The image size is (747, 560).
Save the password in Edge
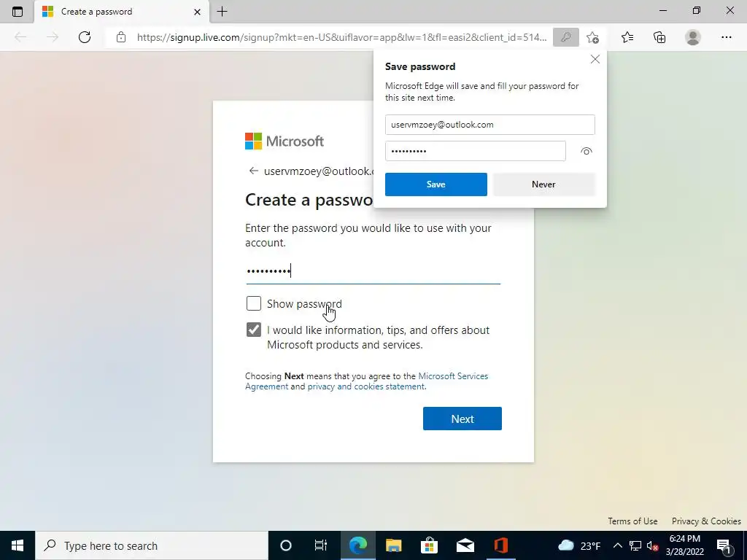436,184
